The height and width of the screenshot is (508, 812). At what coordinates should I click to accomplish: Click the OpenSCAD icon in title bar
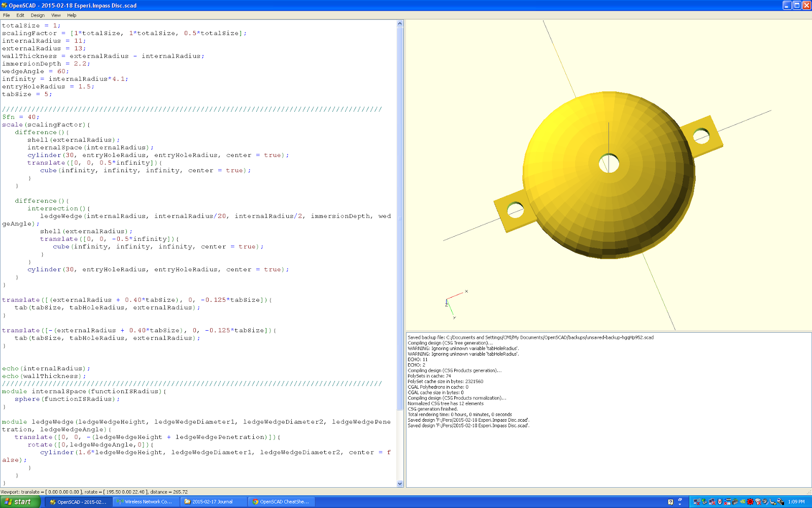tap(4, 5)
